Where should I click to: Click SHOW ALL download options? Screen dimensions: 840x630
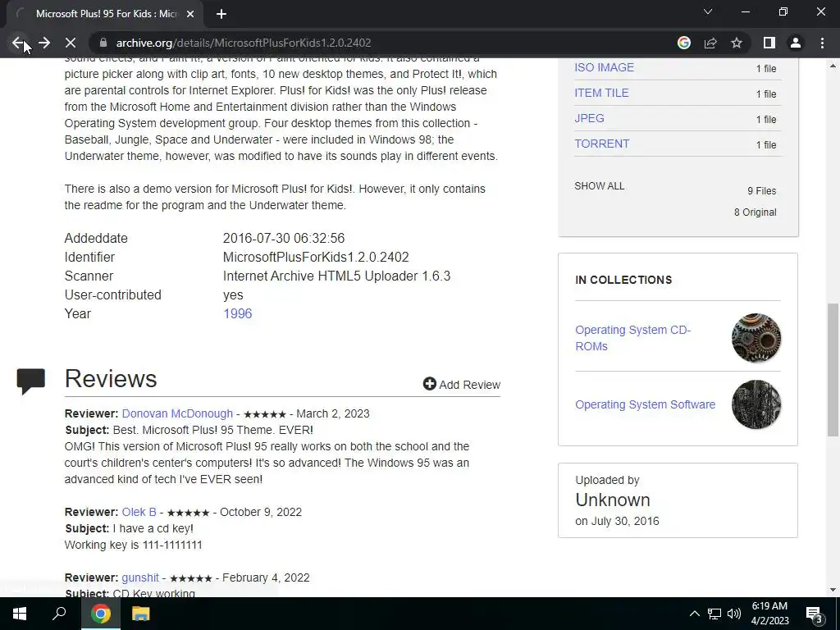click(x=600, y=186)
